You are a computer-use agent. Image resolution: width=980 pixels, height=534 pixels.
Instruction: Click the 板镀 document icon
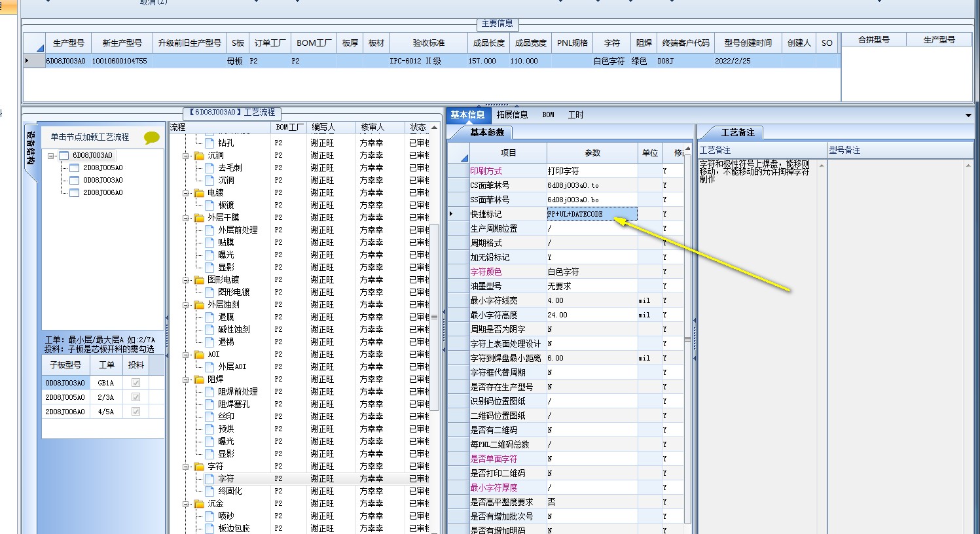click(x=209, y=205)
